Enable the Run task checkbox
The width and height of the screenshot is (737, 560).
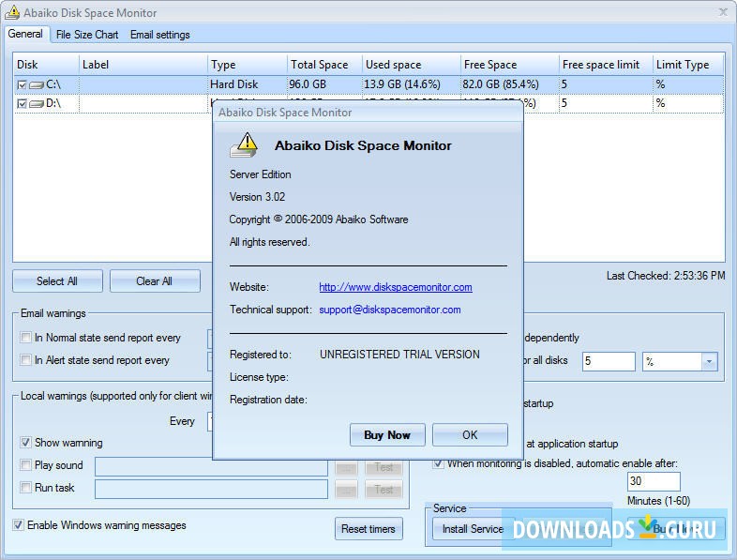(x=26, y=488)
